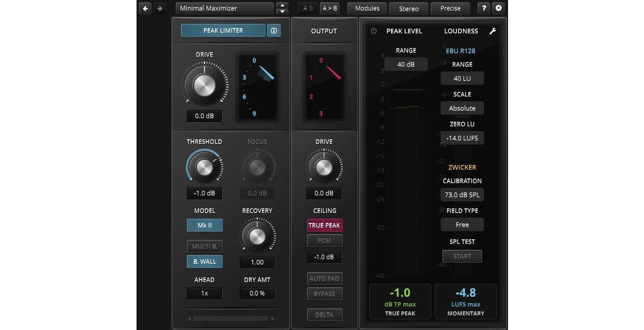Open the loudness 40 LU range dropdown

click(x=462, y=78)
